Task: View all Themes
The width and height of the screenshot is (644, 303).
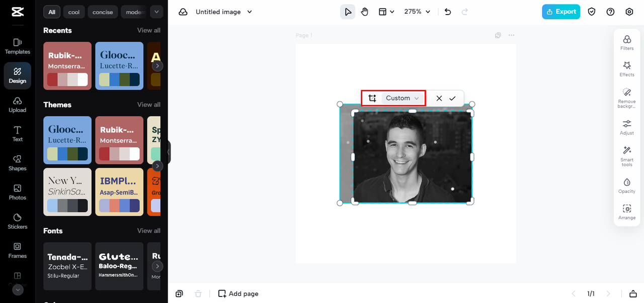Action: pyautogui.click(x=149, y=105)
